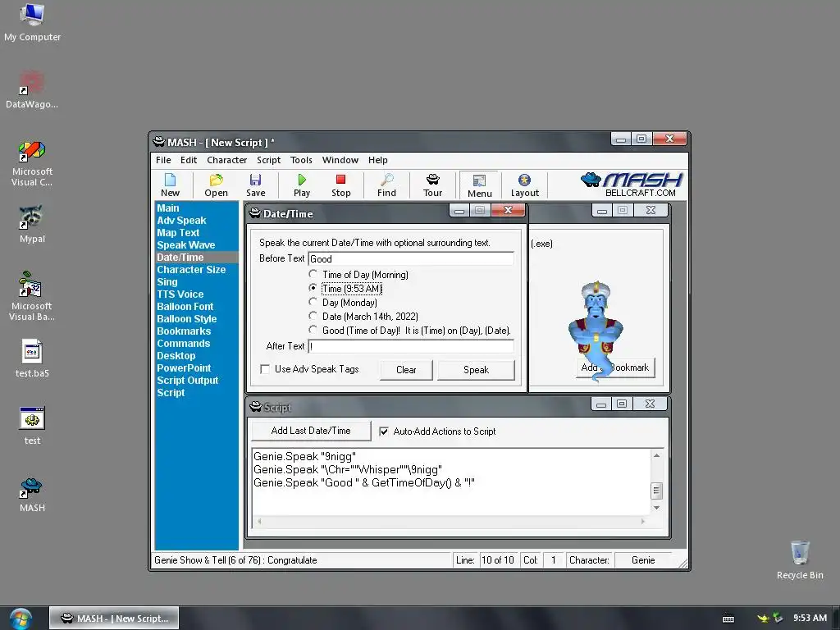Select the Time (9:53 AM) radio option
Screen dimensions: 840x630
(313, 288)
